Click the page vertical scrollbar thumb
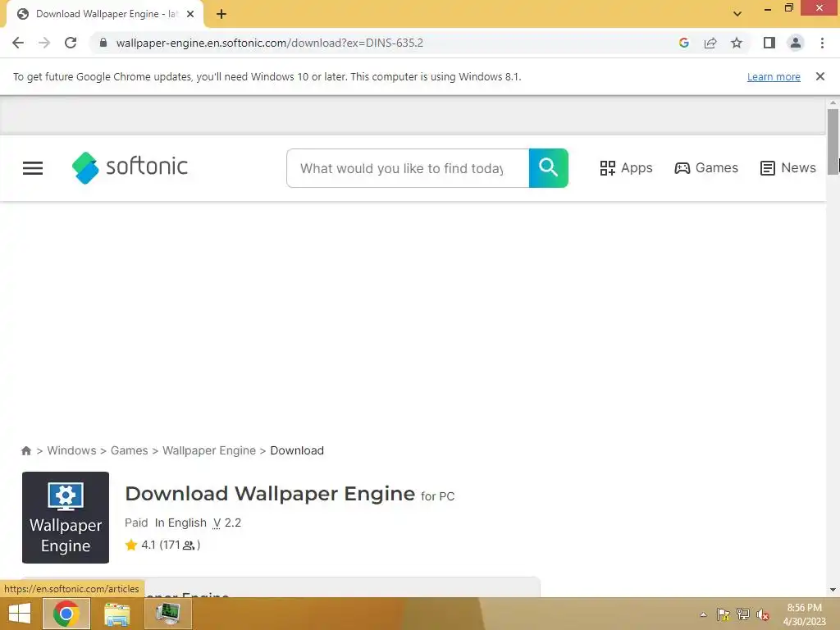 click(x=833, y=141)
